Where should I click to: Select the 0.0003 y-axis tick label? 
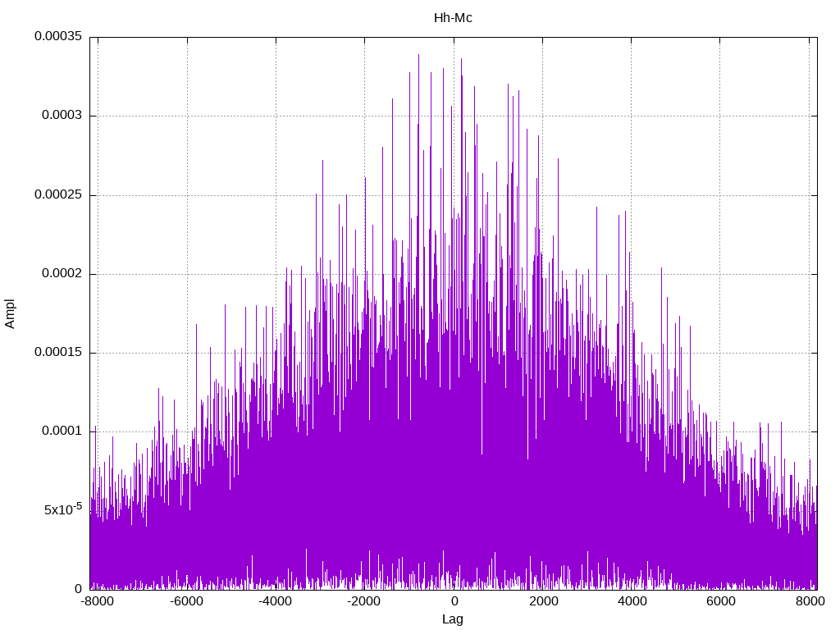click(62, 116)
